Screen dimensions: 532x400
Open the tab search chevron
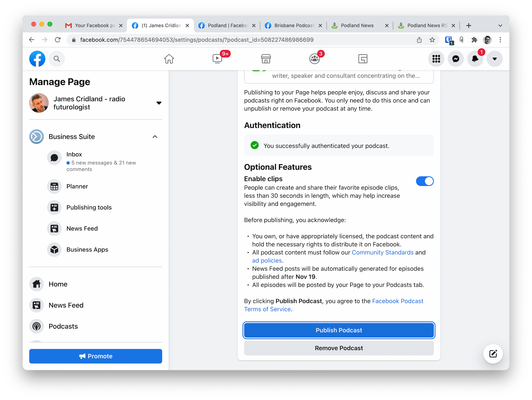(500, 25)
